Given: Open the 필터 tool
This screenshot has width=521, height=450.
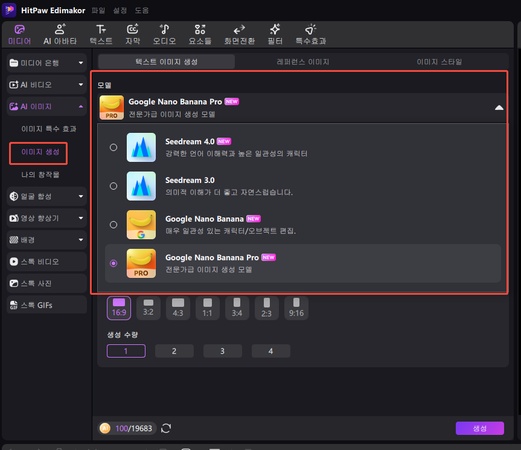Looking at the screenshot, I should point(275,34).
